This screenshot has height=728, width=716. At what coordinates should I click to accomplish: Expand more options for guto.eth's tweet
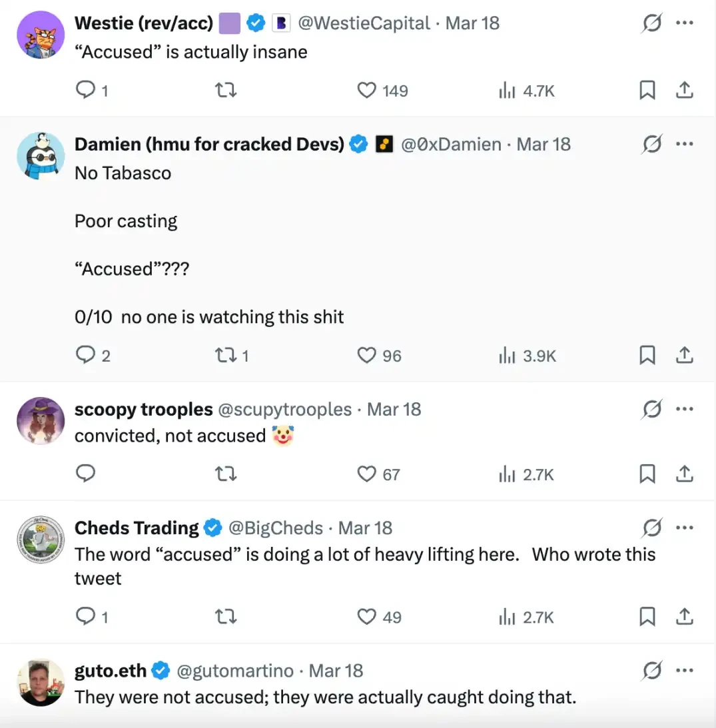[685, 671]
